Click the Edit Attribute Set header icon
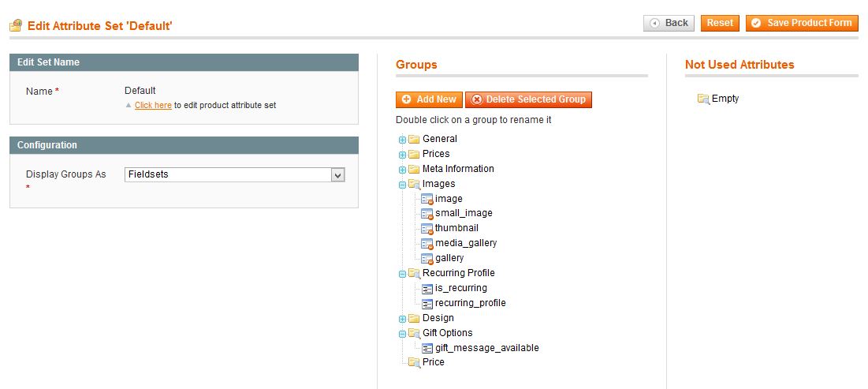The height and width of the screenshot is (389, 868). coord(16,25)
